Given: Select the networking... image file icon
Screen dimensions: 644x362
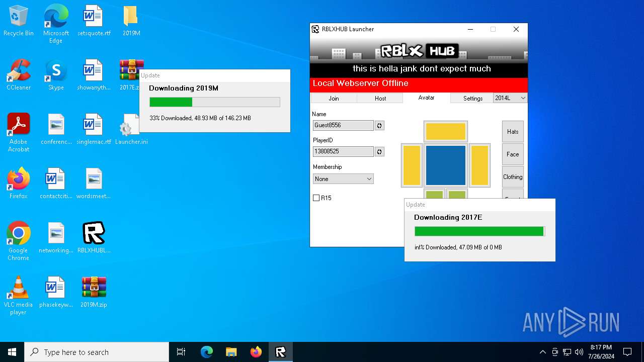Looking at the screenshot, I should pyautogui.click(x=56, y=238).
